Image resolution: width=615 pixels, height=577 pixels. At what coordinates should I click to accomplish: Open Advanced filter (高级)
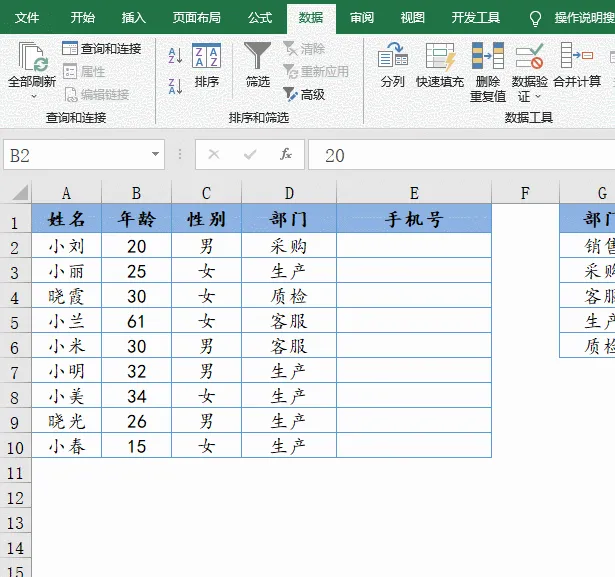point(304,95)
